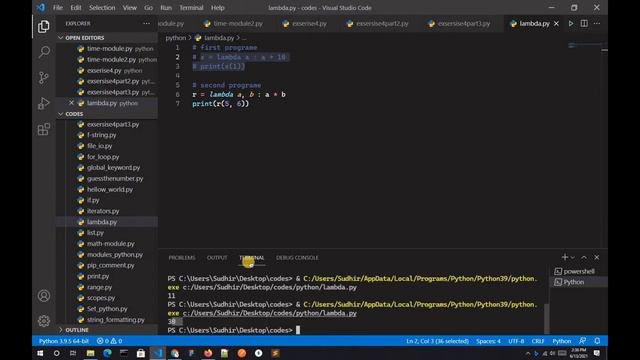Open the feedback icon in status bar
Screen dimensions: 640x360
582,341
